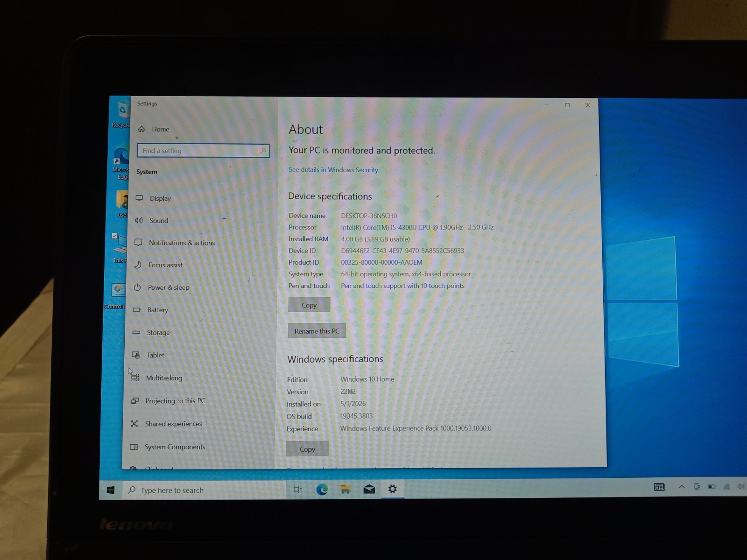Select Tablet settings
747x560 pixels.
(x=155, y=355)
